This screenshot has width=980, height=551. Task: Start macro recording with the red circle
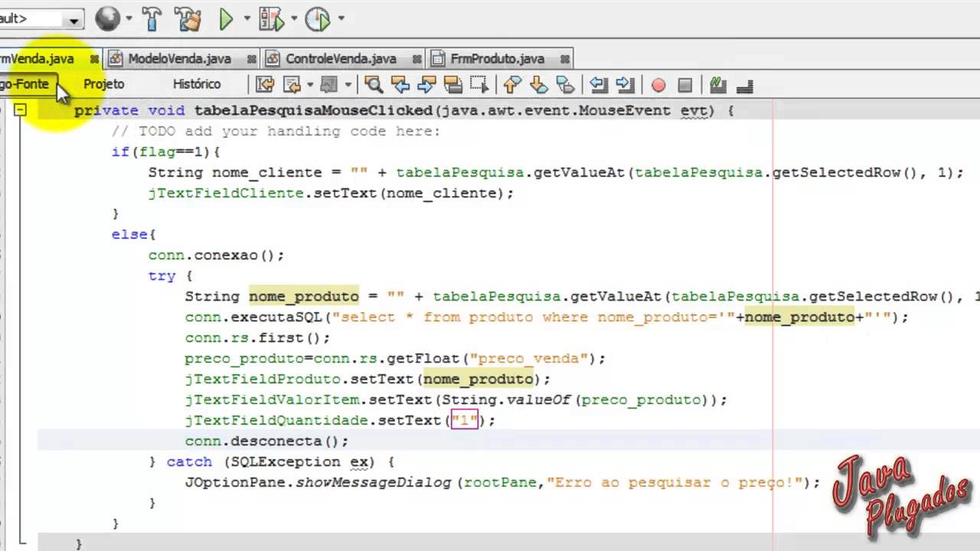658,85
